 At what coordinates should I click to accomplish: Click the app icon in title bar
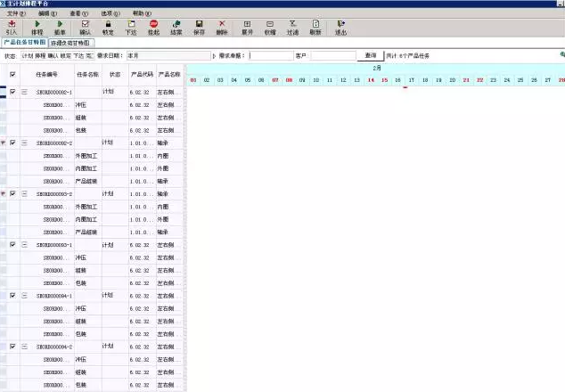pyautogui.click(x=3, y=4)
